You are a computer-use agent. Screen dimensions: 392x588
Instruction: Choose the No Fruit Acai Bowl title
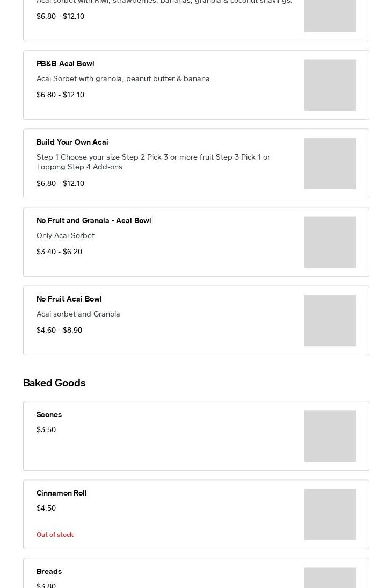69,299
